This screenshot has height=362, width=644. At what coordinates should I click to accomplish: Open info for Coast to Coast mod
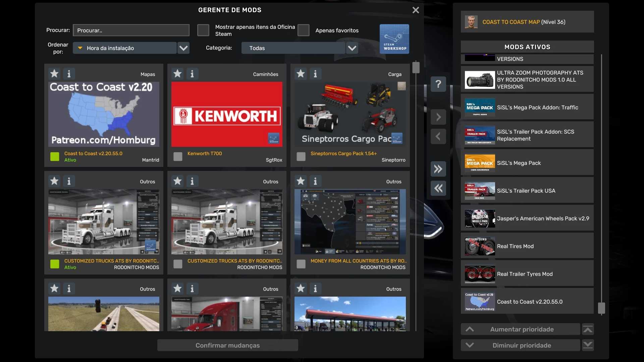tap(69, 73)
